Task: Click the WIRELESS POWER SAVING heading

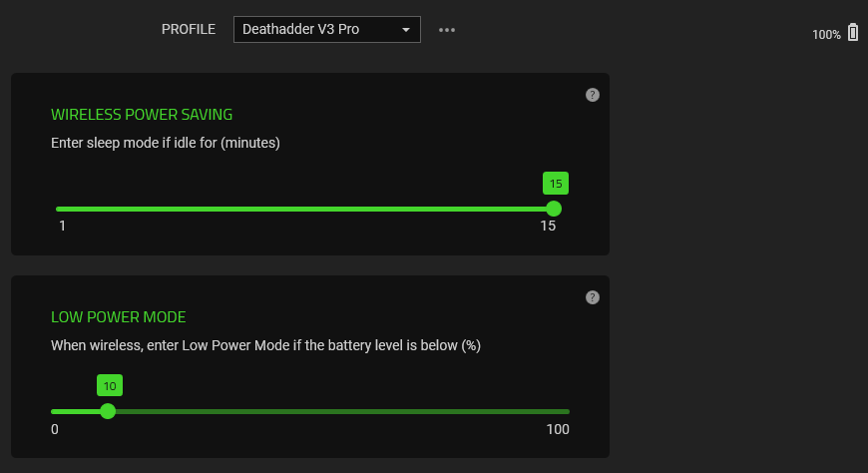Action: tap(142, 115)
